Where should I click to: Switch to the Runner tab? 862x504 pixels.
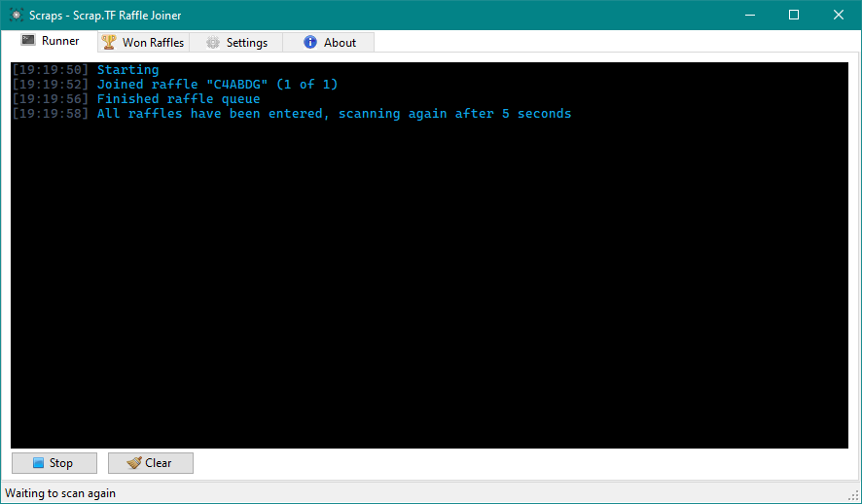pyautogui.click(x=50, y=41)
